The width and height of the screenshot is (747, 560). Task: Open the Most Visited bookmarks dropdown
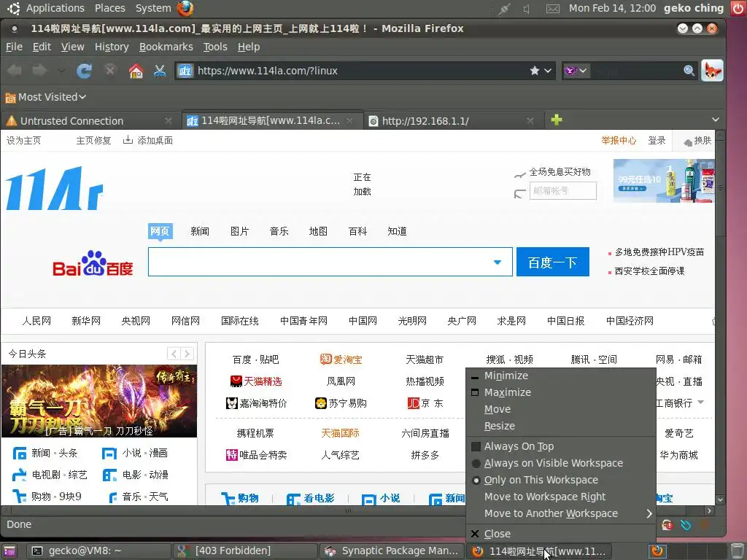(46, 97)
